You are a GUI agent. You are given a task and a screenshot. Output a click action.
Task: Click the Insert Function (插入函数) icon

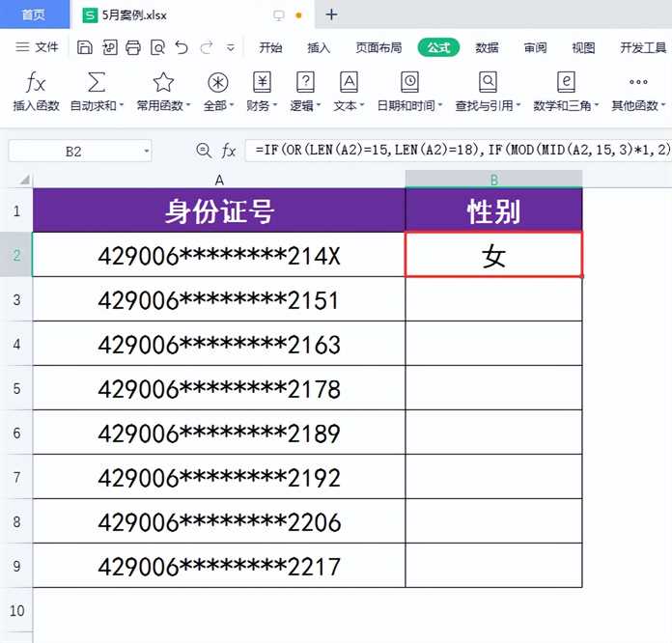(x=36, y=83)
